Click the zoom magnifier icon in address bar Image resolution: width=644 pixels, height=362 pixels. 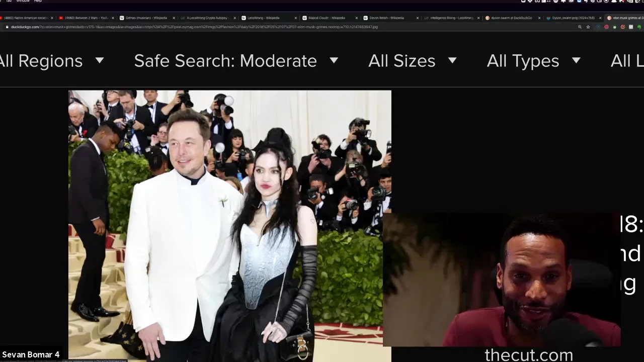point(580,27)
